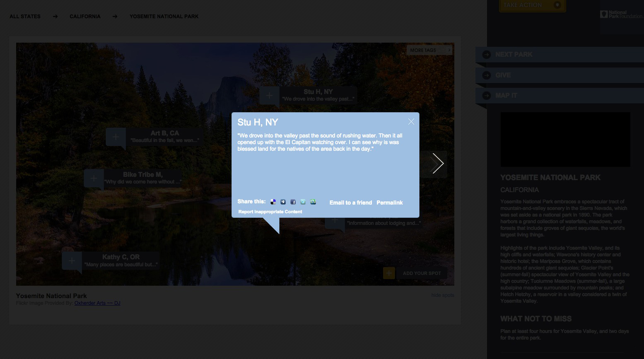Screen dimensions: 644x359
Task: Click Email to a friend link
Action: tap(351, 202)
